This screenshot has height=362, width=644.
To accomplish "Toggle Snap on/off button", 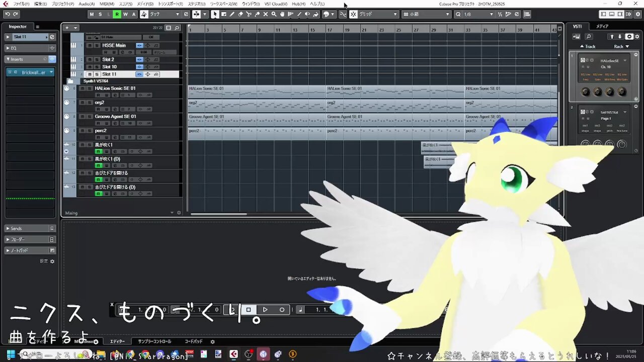I will [x=353, y=14].
